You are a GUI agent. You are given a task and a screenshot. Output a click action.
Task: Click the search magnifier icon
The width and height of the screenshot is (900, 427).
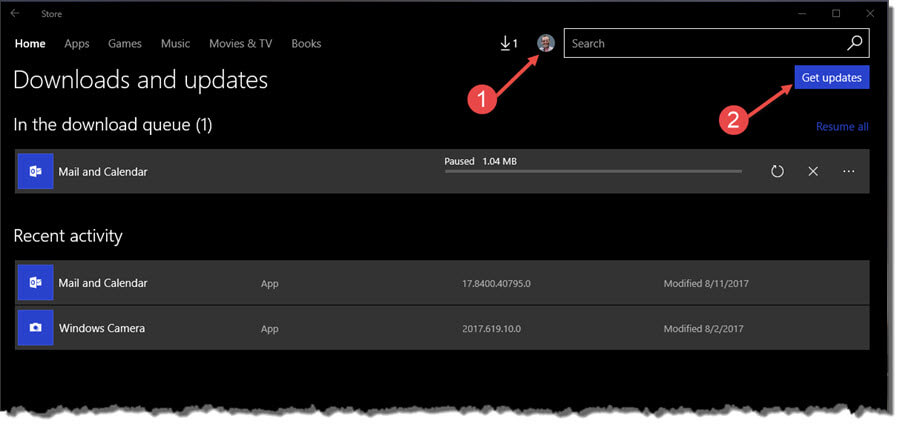coord(855,43)
